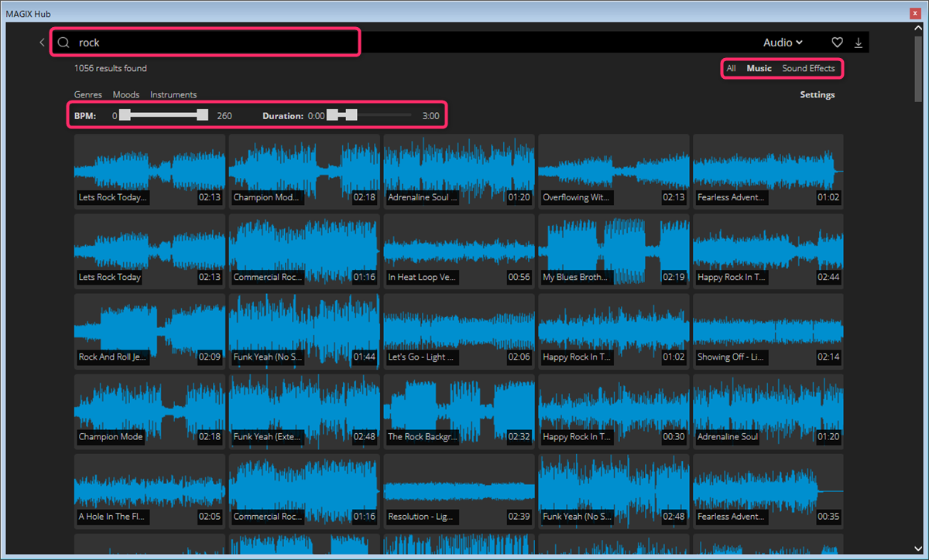Select the 'Adrenaline Soul' 01:20 track
The image size is (929, 560).
[x=769, y=411]
